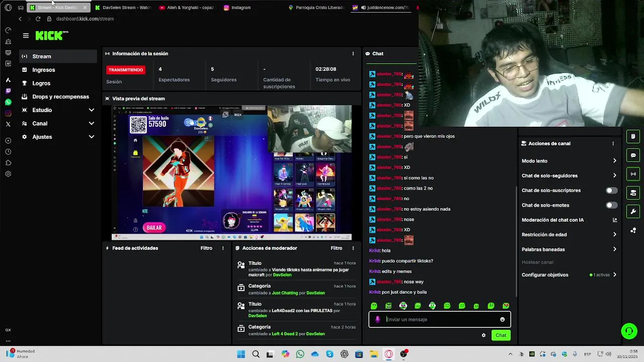This screenshot has width=644, height=362.
Task: Open the emoji picker in chat input
Action: tap(502, 319)
